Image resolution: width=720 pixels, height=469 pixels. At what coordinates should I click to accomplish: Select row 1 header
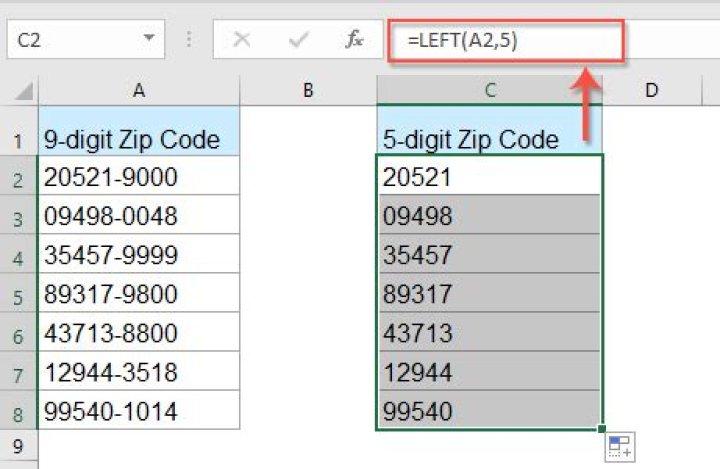(x=18, y=139)
